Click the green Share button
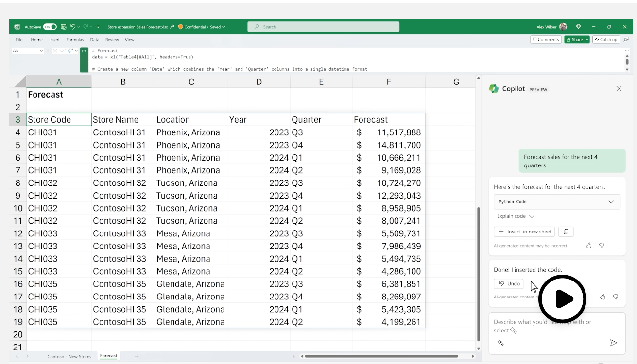Viewport: 637px width, 364px height. (x=574, y=40)
